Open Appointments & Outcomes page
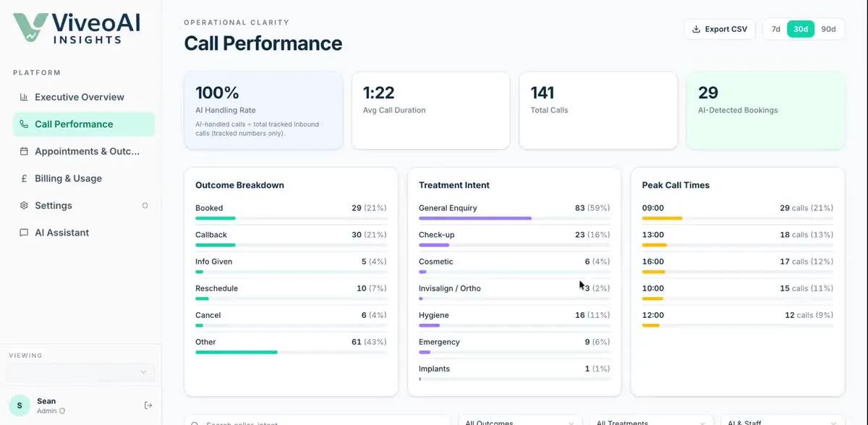Image resolution: width=868 pixels, height=425 pixels. pyautogui.click(x=83, y=151)
